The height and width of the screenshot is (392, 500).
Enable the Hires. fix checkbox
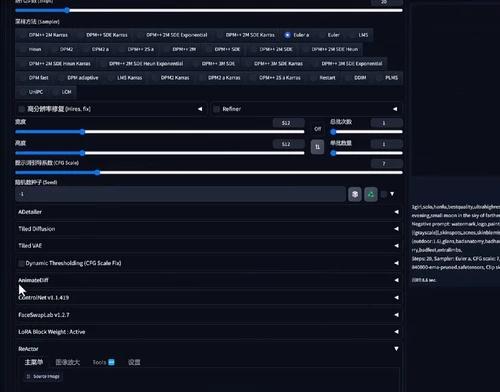22,109
